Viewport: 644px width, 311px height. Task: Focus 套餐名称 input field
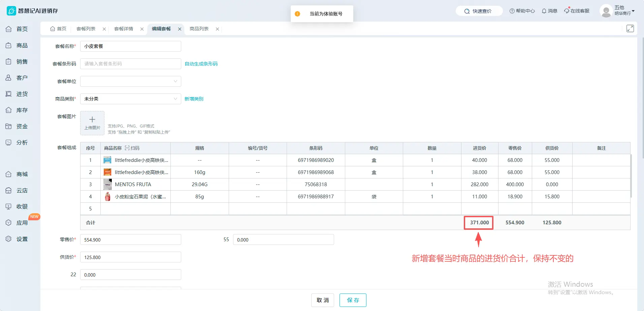pos(131,46)
